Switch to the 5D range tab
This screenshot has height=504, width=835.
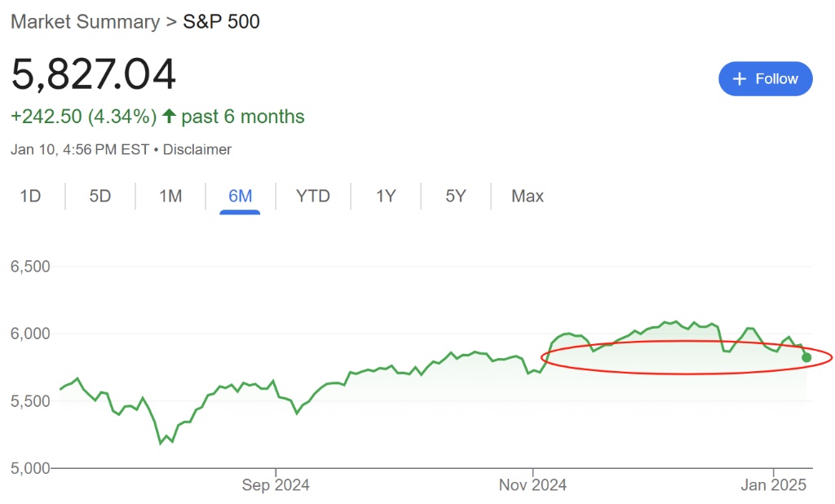(x=99, y=197)
